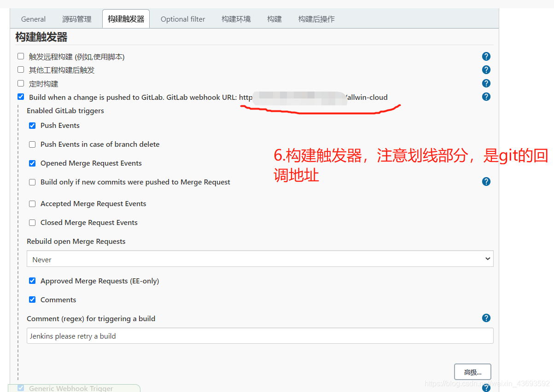Enable 定时构建 checkbox
This screenshot has width=554, height=392.
21,83
